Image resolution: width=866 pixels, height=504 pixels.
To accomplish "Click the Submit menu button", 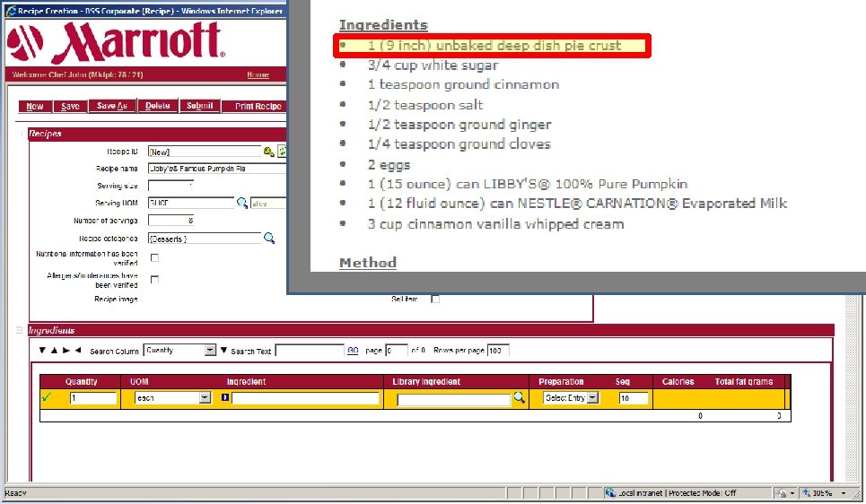I will click(x=200, y=106).
